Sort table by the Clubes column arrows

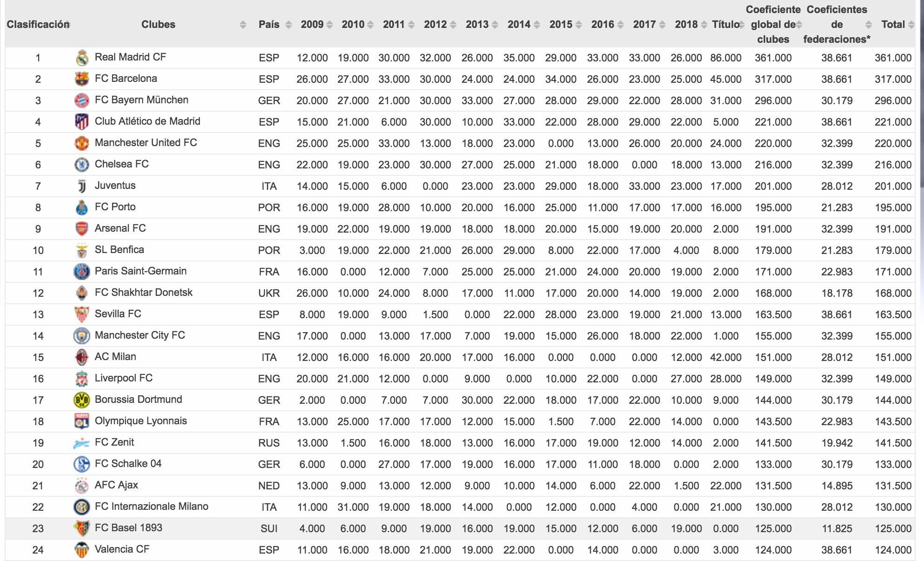pos(243,25)
